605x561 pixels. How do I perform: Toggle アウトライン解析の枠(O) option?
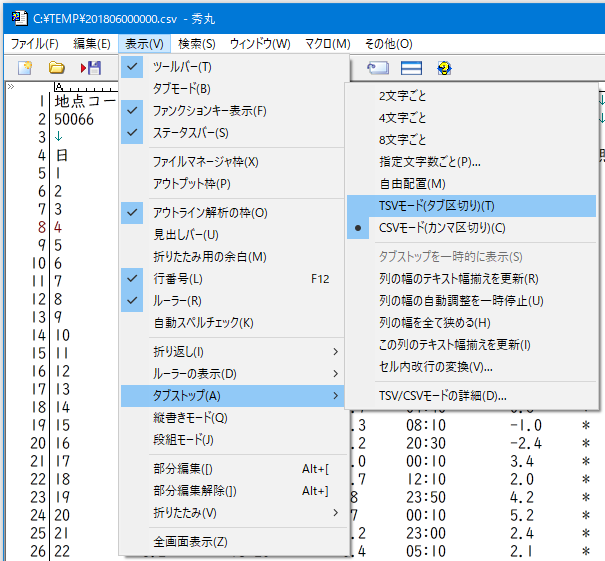(232, 213)
